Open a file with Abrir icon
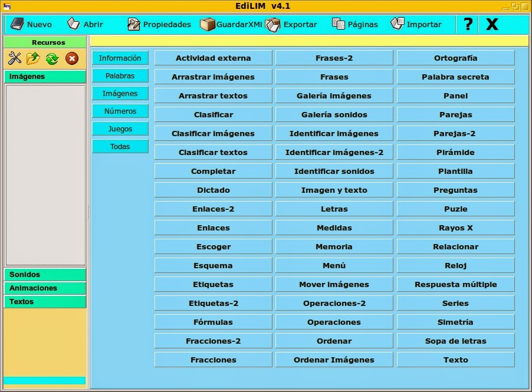Screen dimensions: 532x392 point(73,24)
